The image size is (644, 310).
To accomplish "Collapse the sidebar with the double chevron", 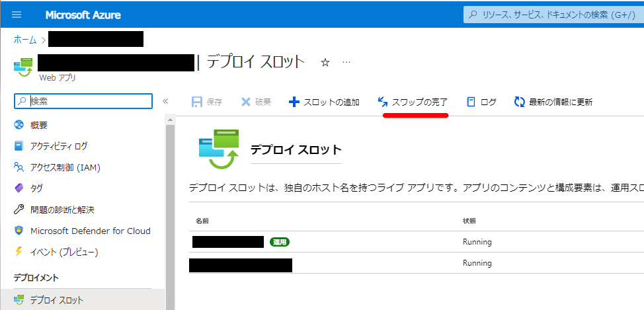I will 165,101.
